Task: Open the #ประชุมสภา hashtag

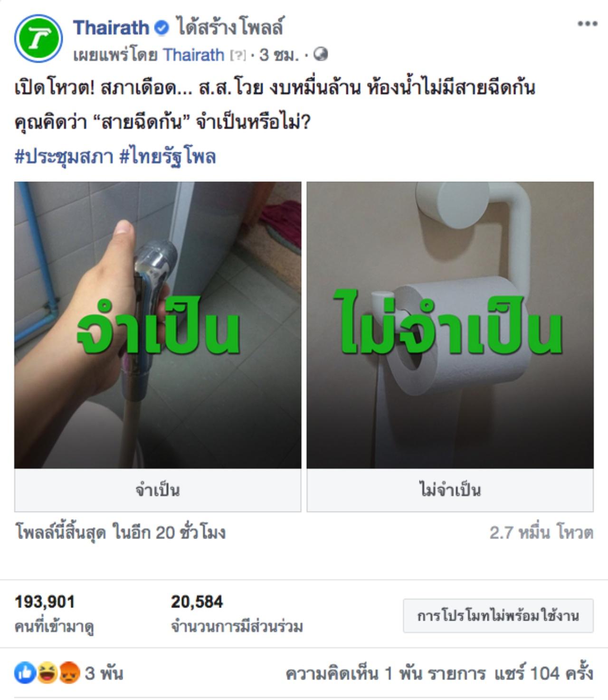Action: 65,157
